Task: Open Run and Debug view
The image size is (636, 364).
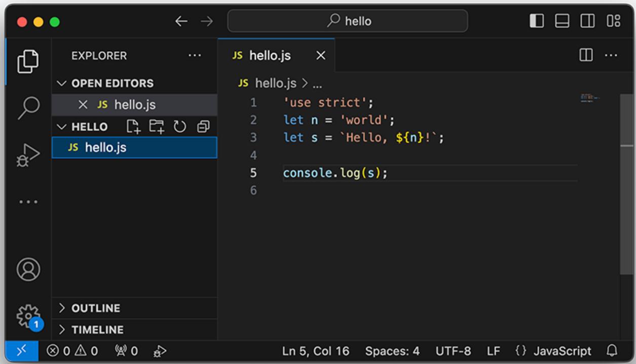Action: (x=28, y=155)
